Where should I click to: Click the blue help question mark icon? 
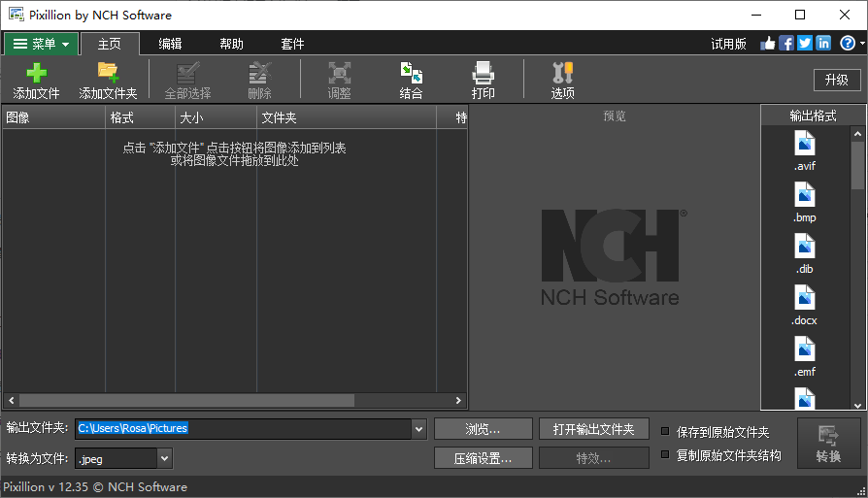847,43
